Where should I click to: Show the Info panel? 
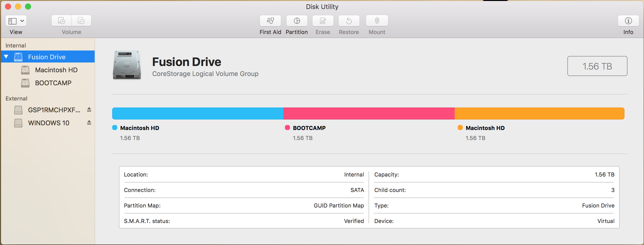tap(628, 21)
